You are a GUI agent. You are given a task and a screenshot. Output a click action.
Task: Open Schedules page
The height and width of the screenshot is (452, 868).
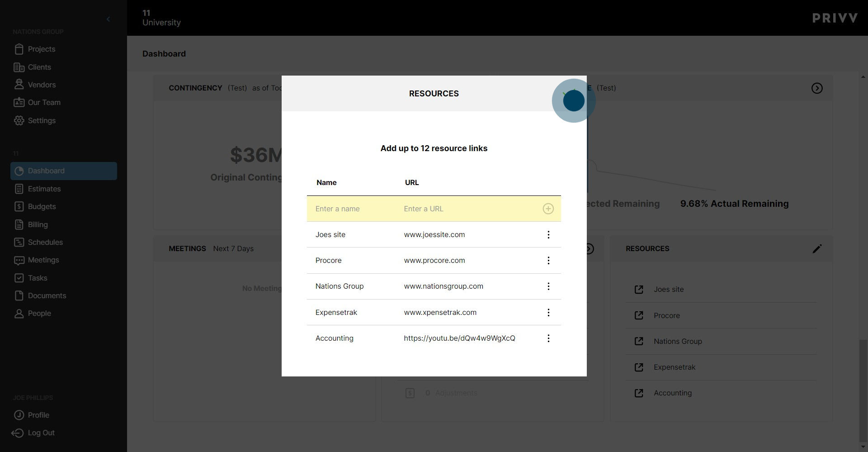click(x=45, y=242)
